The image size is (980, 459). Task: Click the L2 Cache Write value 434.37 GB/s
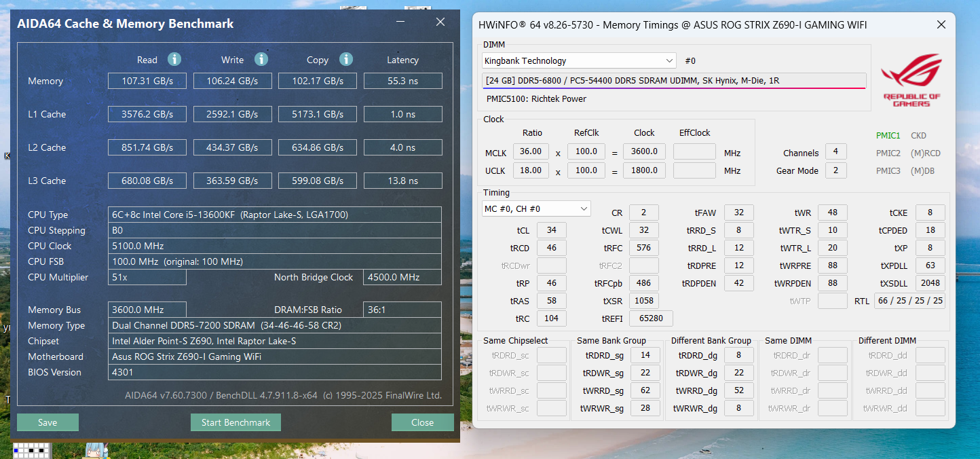(x=233, y=147)
